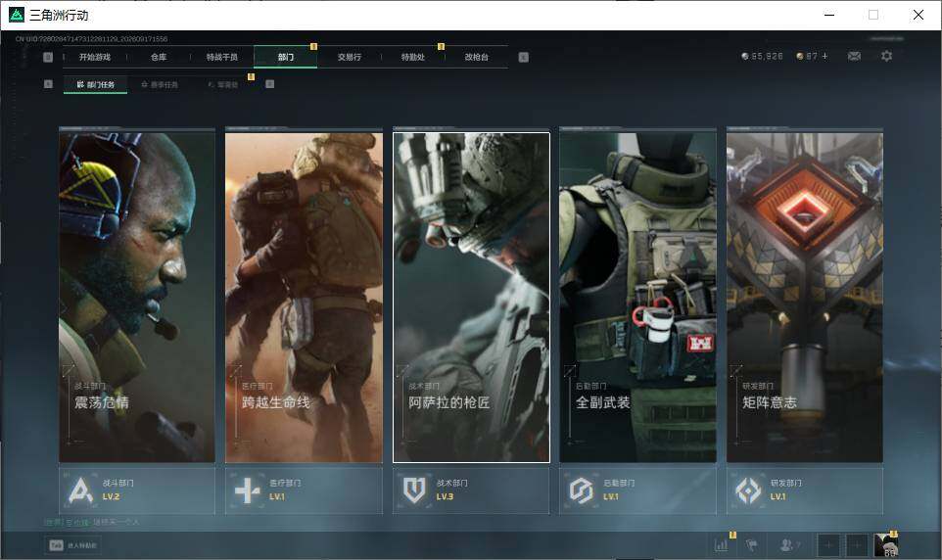Image resolution: width=942 pixels, height=560 pixels.
Task: Click the previous sub-tab key icon left of 部门任务
Action: [x=48, y=84]
